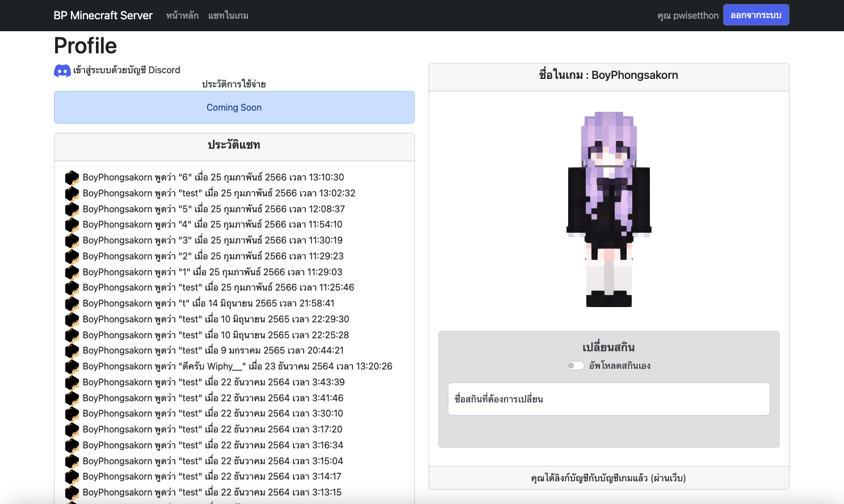The height and width of the screenshot is (504, 844).
Task: Click the Coming Soon banner
Action: [x=234, y=107]
